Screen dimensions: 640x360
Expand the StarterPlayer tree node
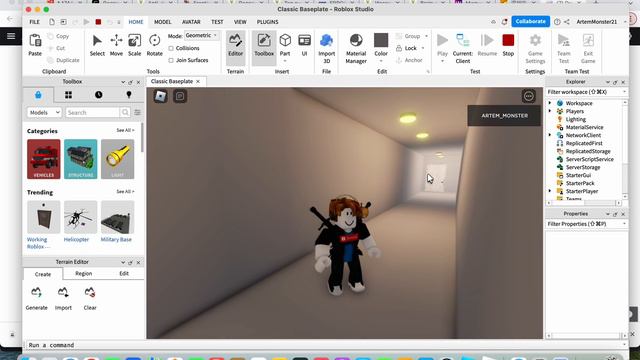pyautogui.click(x=550, y=191)
